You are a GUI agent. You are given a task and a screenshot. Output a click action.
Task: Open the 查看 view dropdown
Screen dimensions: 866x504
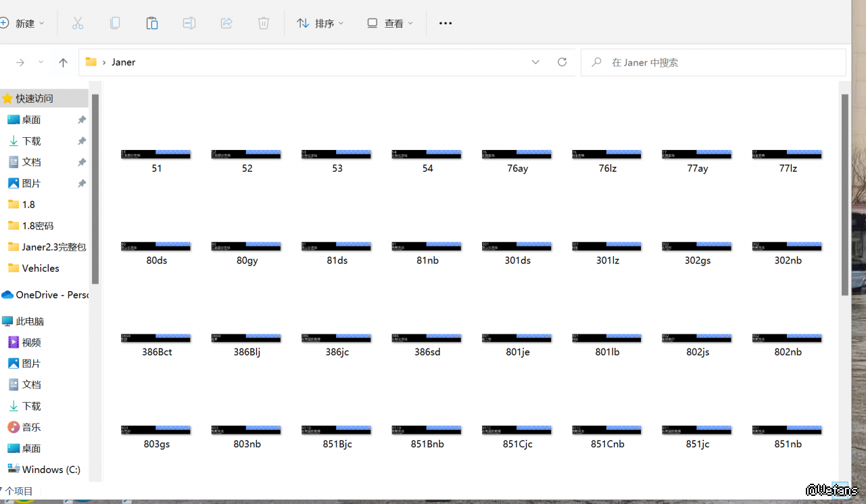point(390,24)
